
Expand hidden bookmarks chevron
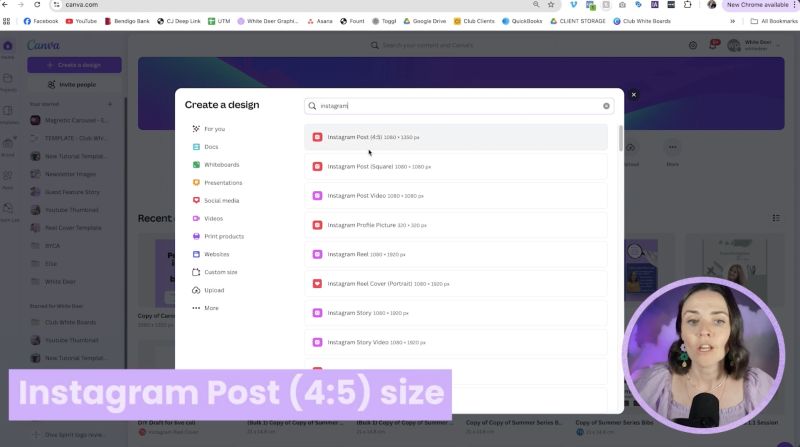tap(733, 21)
